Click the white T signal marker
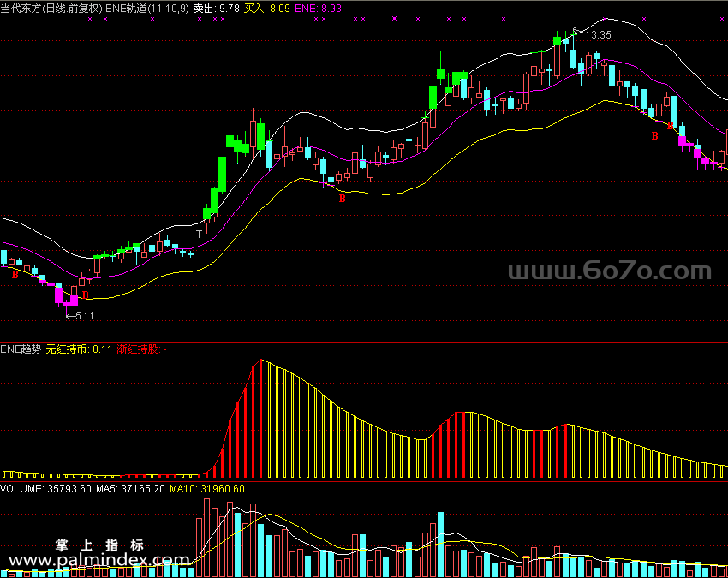This screenshot has height=578, width=728. tap(199, 234)
